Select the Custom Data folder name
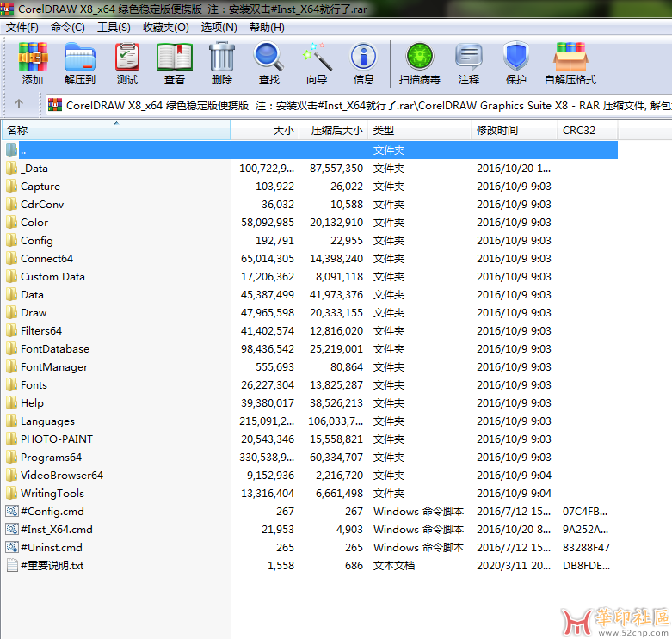Image resolution: width=672 pixels, height=639 pixels. coord(52,277)
